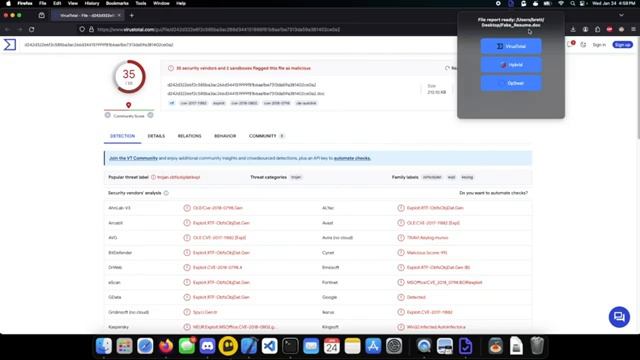
Task: Click the OpSwat button in the popup
Action: coord(511,83)
